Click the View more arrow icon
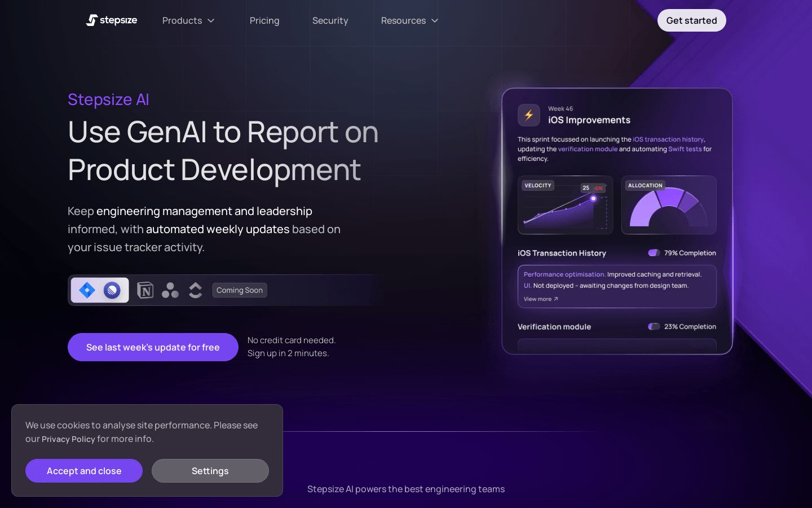812x508 pixels. tap(556, 299)
